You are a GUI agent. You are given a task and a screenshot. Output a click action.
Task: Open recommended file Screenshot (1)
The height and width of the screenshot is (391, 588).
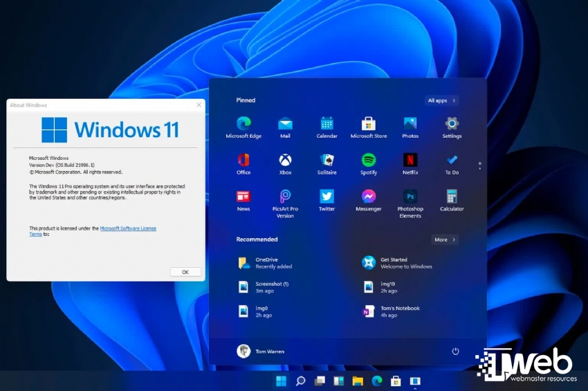tap(264, 287)
